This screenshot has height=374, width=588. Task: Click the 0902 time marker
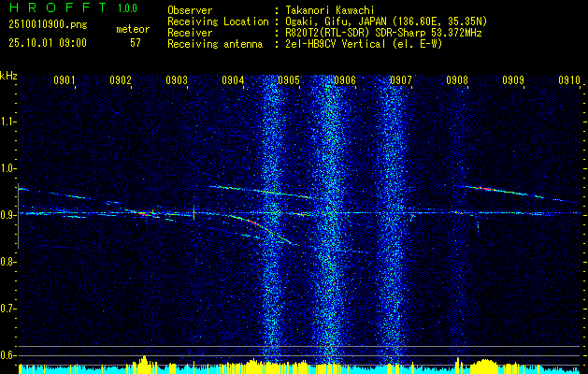(121, 79)
